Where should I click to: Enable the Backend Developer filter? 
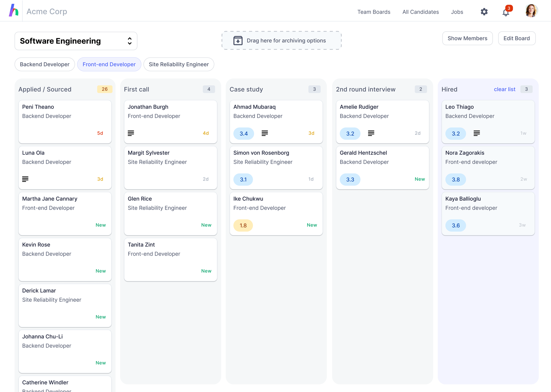(x=45, y=64)
